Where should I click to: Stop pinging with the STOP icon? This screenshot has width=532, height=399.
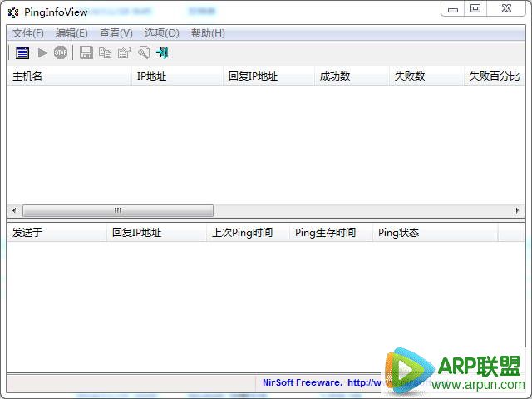(x=61, y=52)
